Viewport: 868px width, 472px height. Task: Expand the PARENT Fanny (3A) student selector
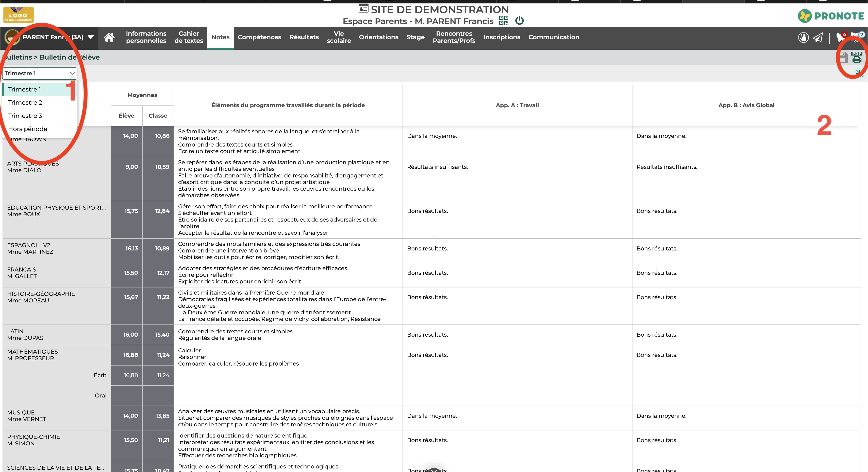(91, 37)
